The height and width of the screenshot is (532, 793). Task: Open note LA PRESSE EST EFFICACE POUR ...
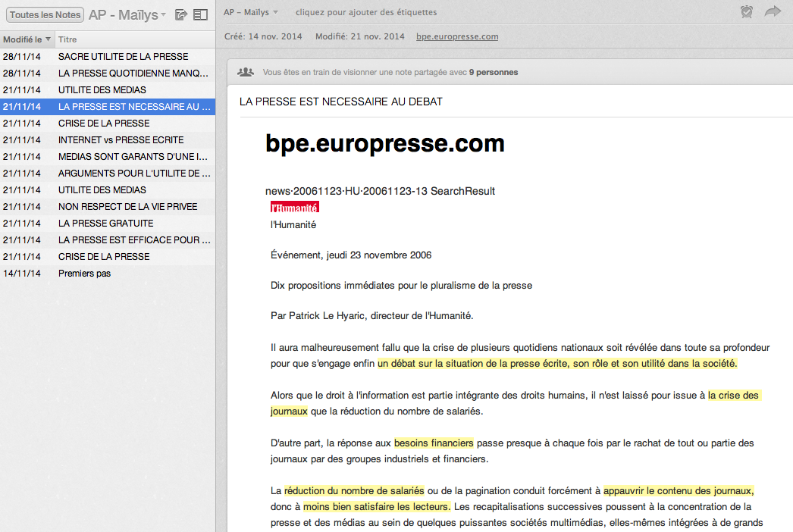tap(108, 240)
